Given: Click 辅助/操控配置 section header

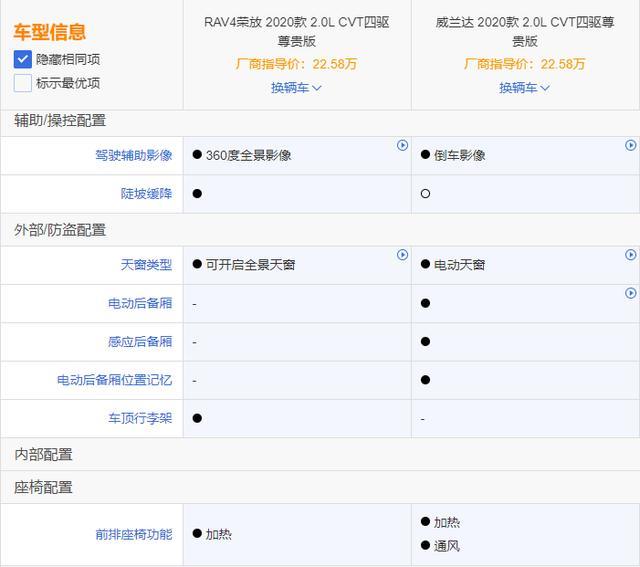Looking at the screenshot, I should [x=60, y=121].
